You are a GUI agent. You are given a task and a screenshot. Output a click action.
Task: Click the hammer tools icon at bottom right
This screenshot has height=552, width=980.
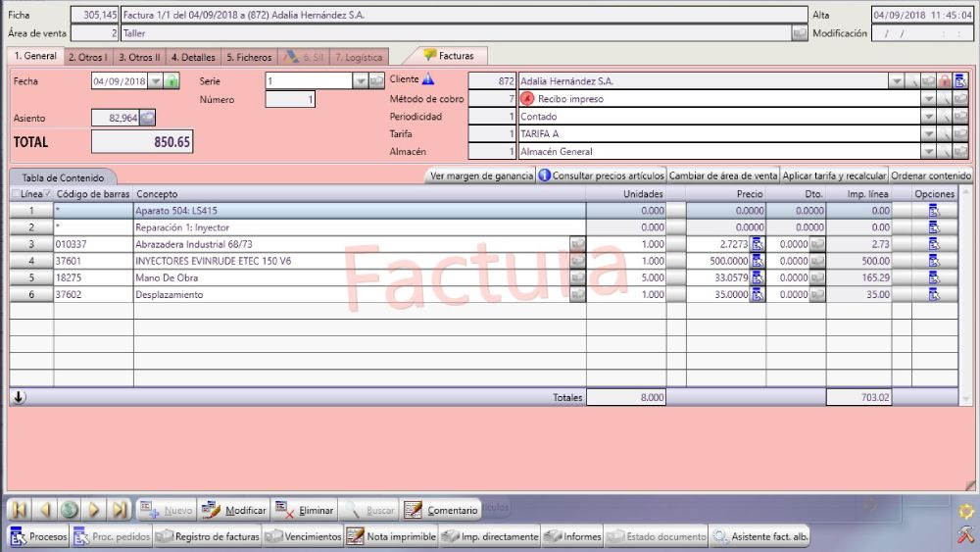click(964, 535)
